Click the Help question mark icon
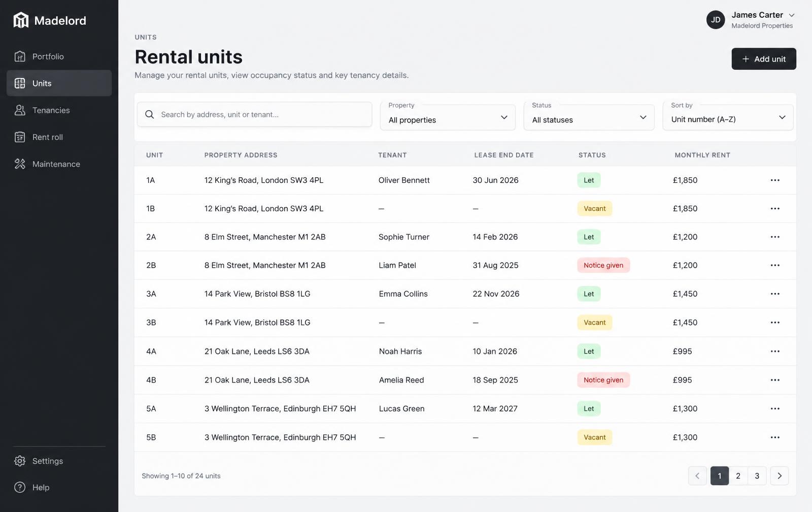This screenshot has height=512, width=812. coord(20,487)
